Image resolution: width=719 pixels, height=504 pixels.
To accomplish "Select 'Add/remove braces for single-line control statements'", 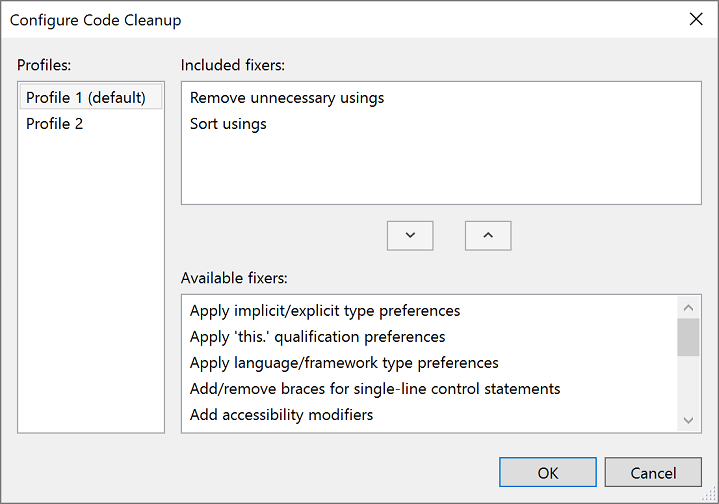I will click(375, 389).
